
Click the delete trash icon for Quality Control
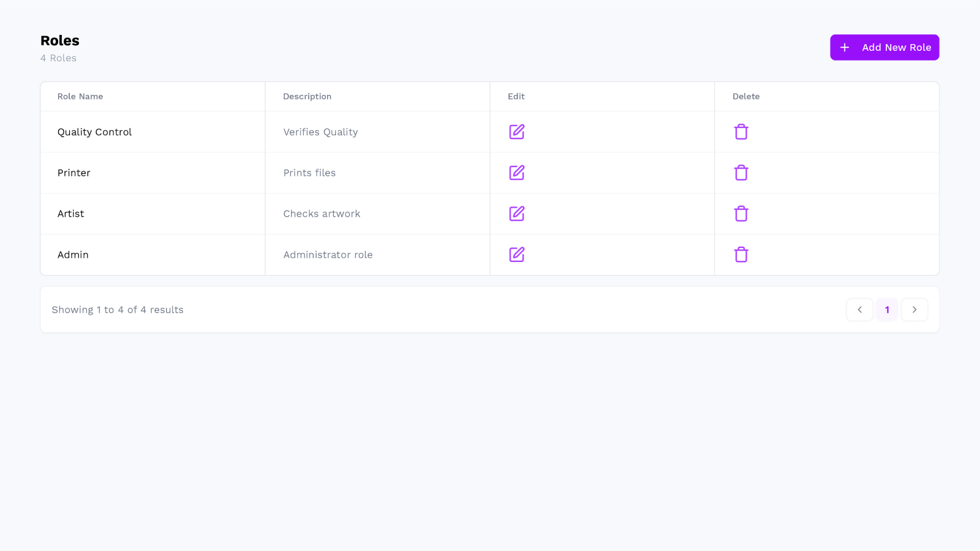741,132
